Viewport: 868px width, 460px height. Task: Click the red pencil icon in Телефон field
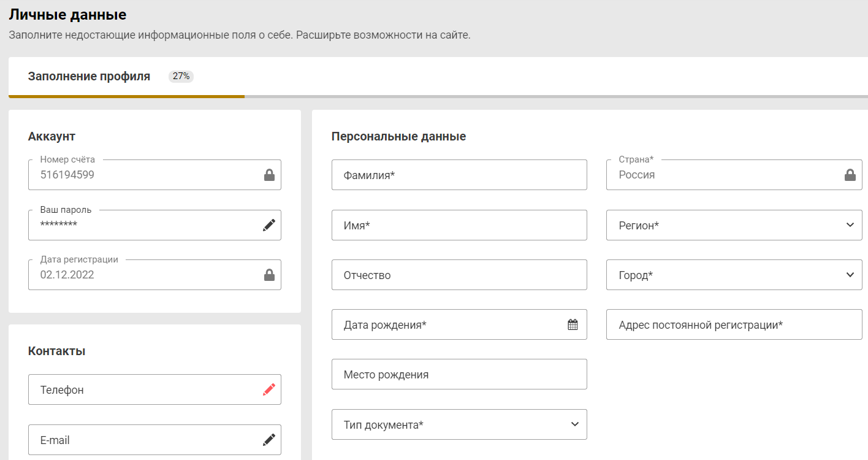pos(268,389)
